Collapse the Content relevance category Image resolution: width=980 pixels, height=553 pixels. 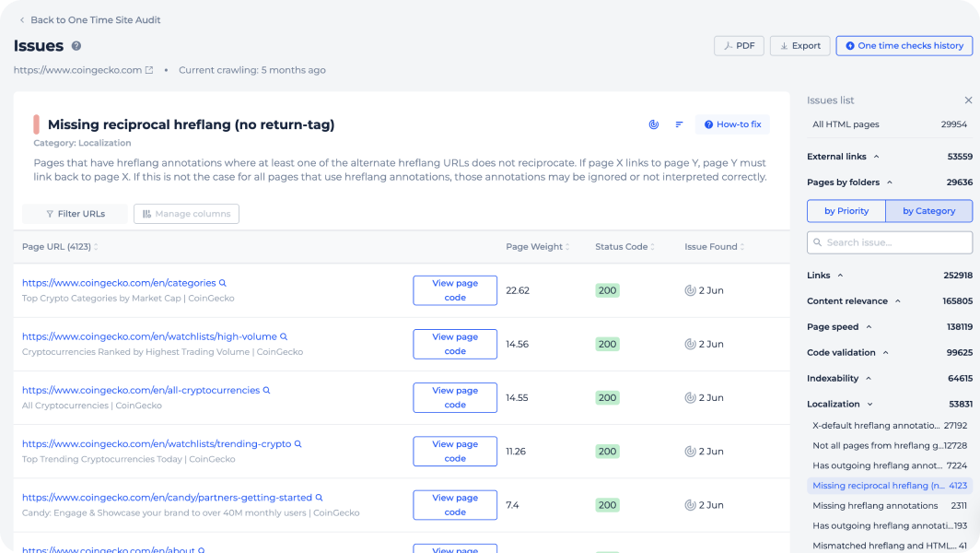click(897, 300)
